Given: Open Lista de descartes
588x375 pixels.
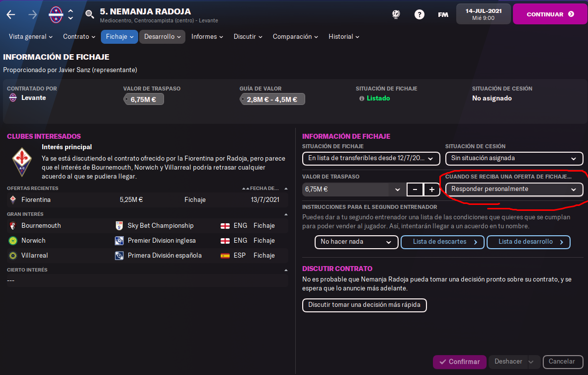Looking at the screenshot, I should click(x=442, y=242).
